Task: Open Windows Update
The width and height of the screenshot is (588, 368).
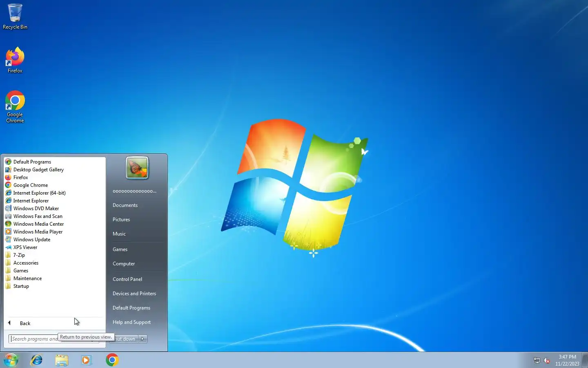Action: coord(55,240)
